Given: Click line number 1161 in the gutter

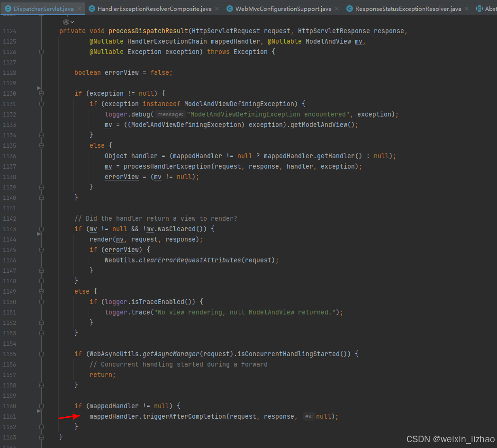Looking at the screenshot, I should [x=9, y=417].
